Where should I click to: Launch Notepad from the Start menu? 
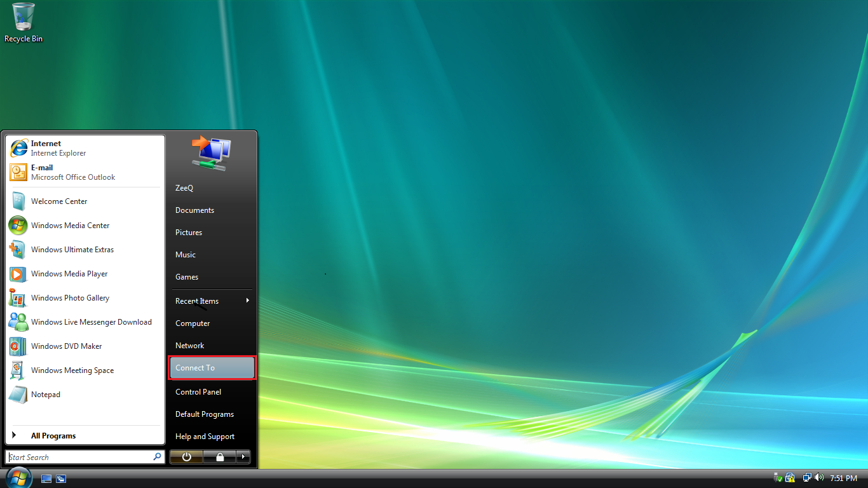(85, 395)
